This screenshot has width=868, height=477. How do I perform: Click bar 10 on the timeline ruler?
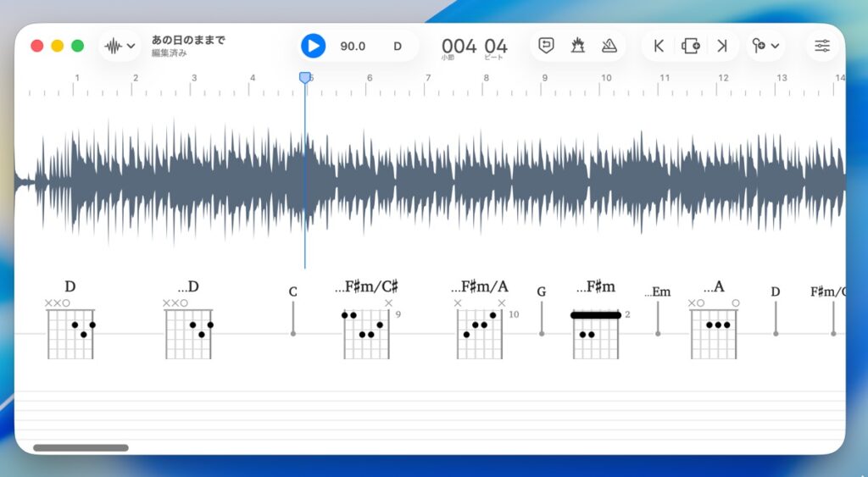click(x=606, y=79)
